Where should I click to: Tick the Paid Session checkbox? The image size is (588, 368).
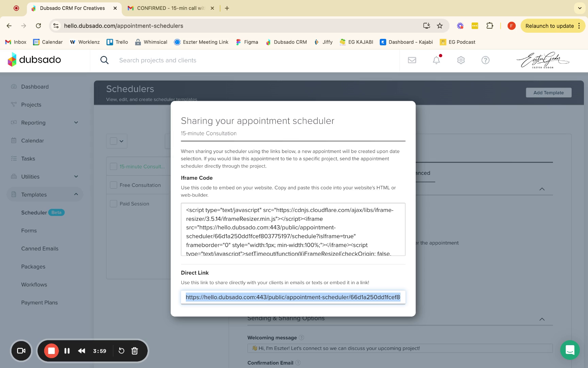(x=114, y=204)
